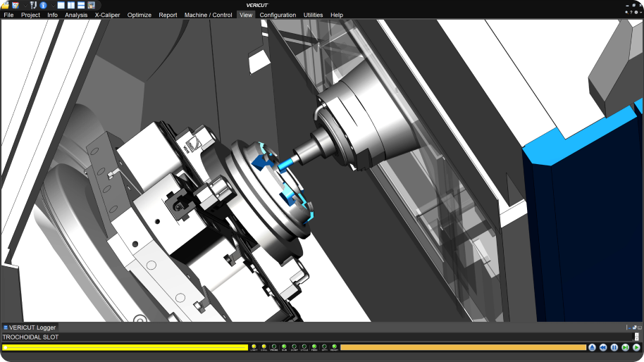Click the Open Project folder icon
The height and width of the screenshot is (362, 644).
coord(5,5)
